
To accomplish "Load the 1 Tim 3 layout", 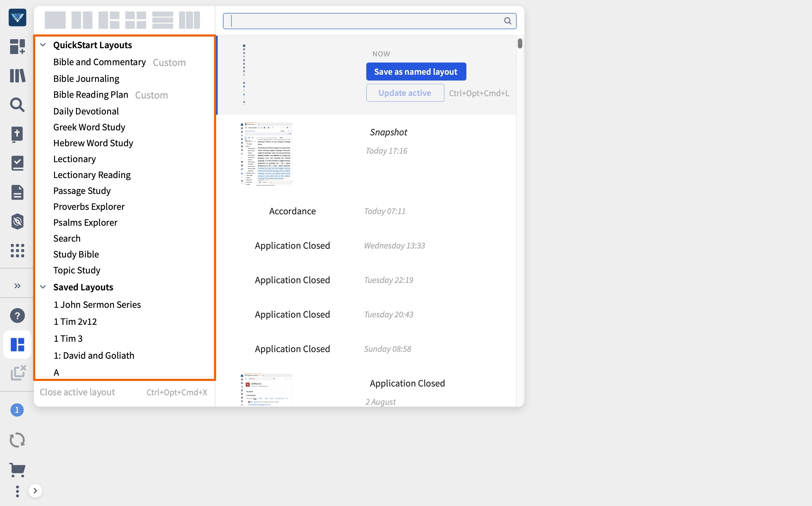I will 68,339.
